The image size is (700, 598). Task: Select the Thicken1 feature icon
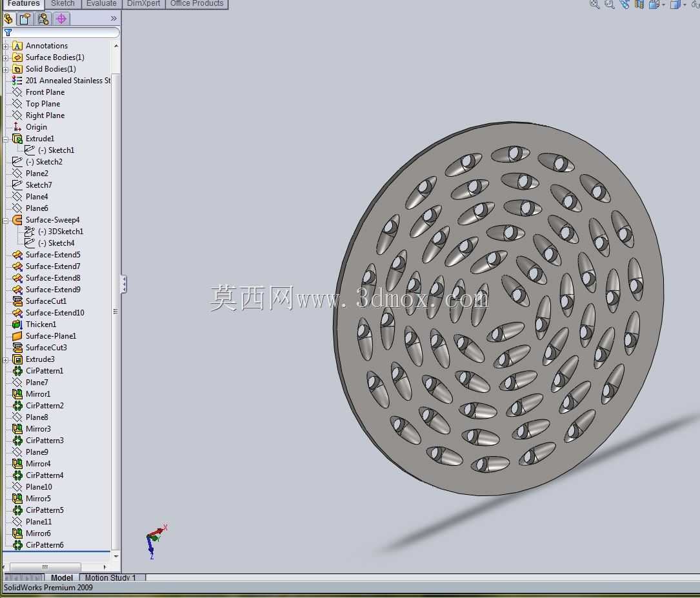click(17, 324)
